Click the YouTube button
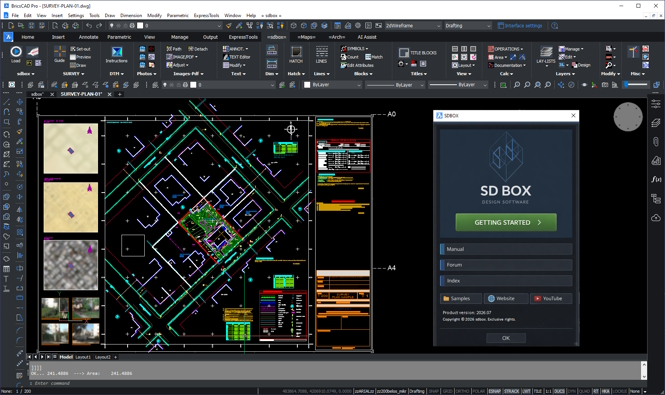This screenshot has height=395, width=665. point(551,298)
